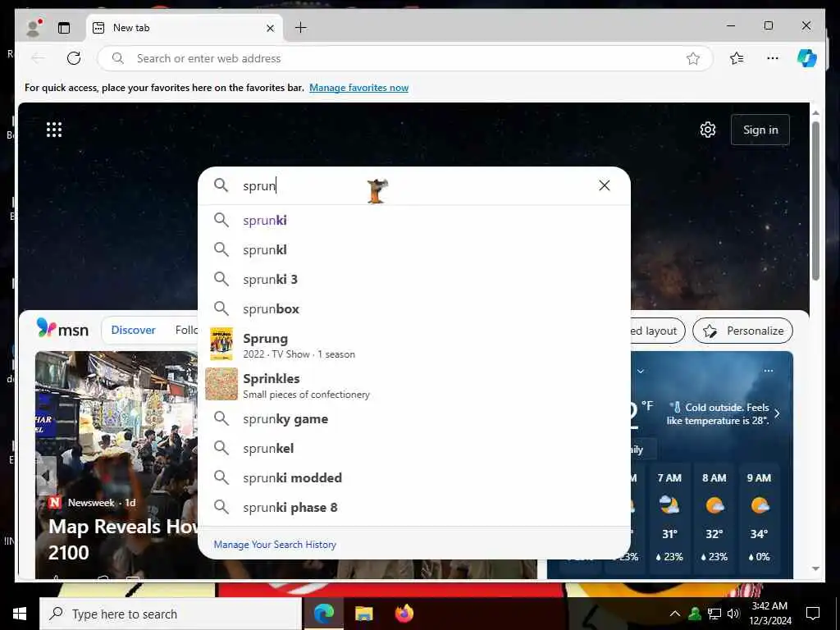This screenshot has width=840, height=630.
Task: Click the 8 AM forecast column
Action: (x=714, y=517)
